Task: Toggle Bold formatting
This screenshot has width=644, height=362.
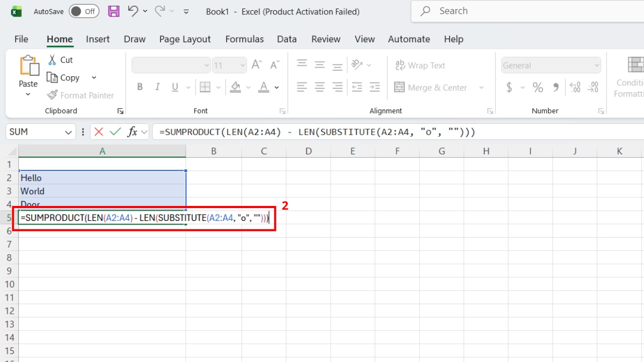Action: [140, 87]
